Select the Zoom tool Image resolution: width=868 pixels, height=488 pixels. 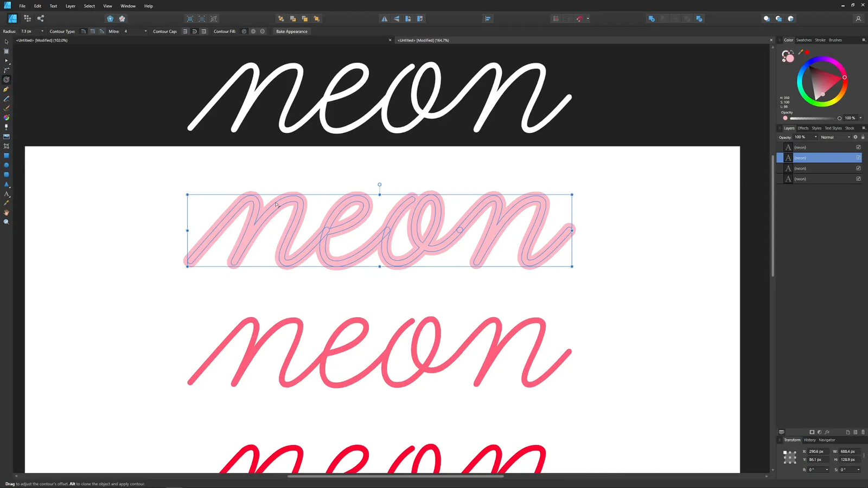(x=7, y=221)
